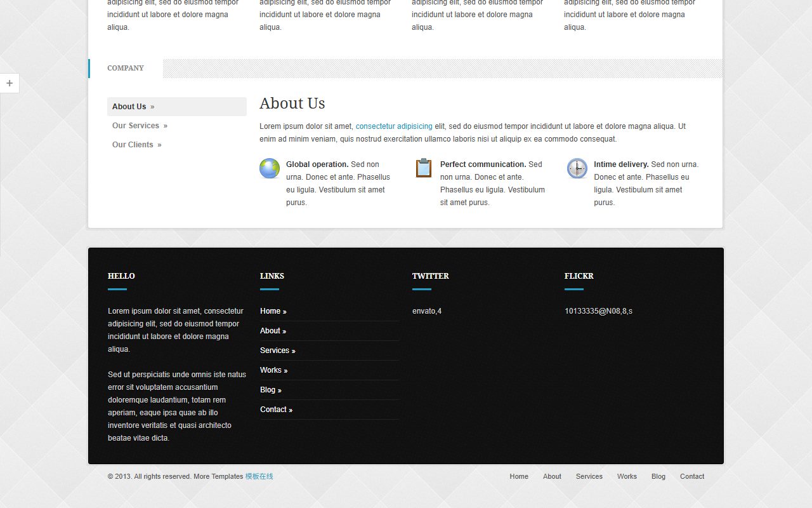Click the 2013 All rights reserved text
The image size is (812, 508).
(150, 476)
